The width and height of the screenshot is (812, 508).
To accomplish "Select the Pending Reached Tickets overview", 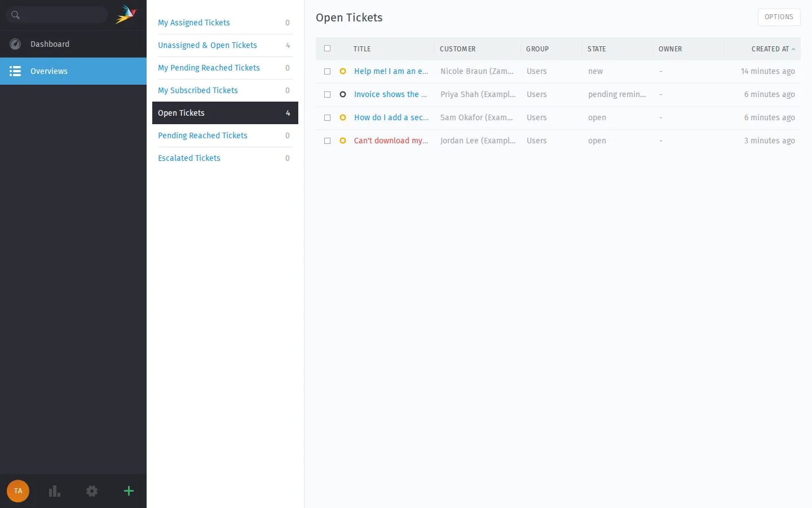I will coord(225,135).
